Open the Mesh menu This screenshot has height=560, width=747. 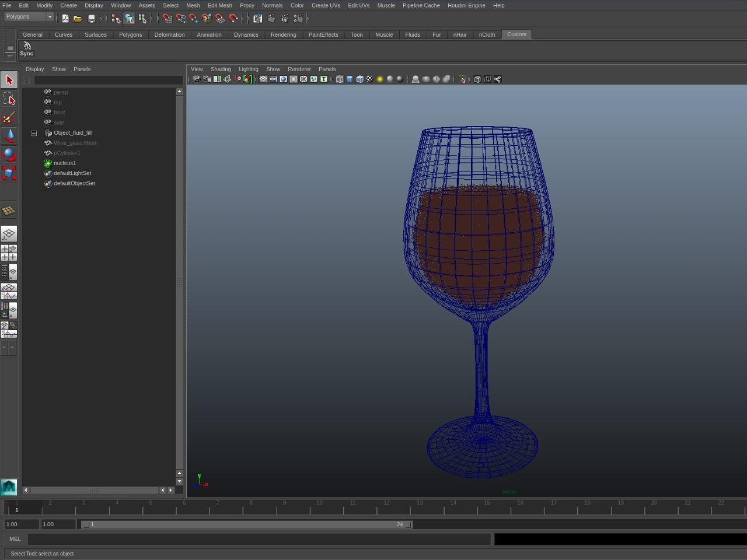[x=193, y=5]
